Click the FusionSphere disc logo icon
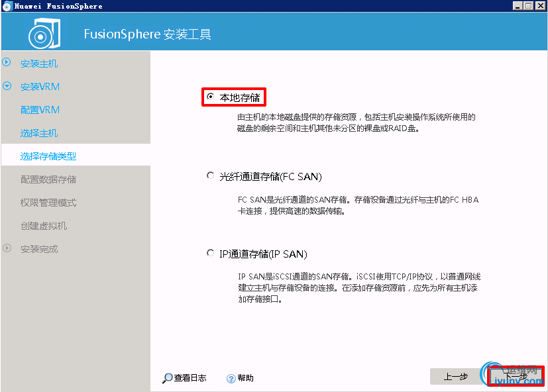Screen dimensions: 548x392 click(x=44, y=34)
